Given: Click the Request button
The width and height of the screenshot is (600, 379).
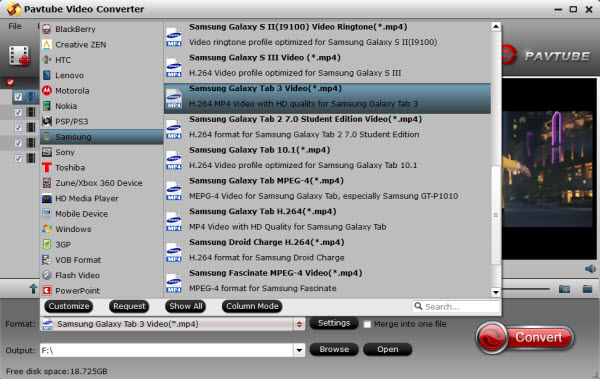Looking at the screenshot, I should pos(129,306).
